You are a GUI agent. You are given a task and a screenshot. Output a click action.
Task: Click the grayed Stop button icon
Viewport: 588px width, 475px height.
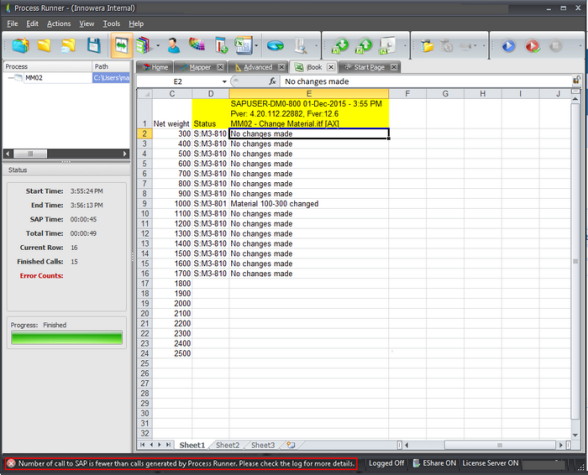556,46
